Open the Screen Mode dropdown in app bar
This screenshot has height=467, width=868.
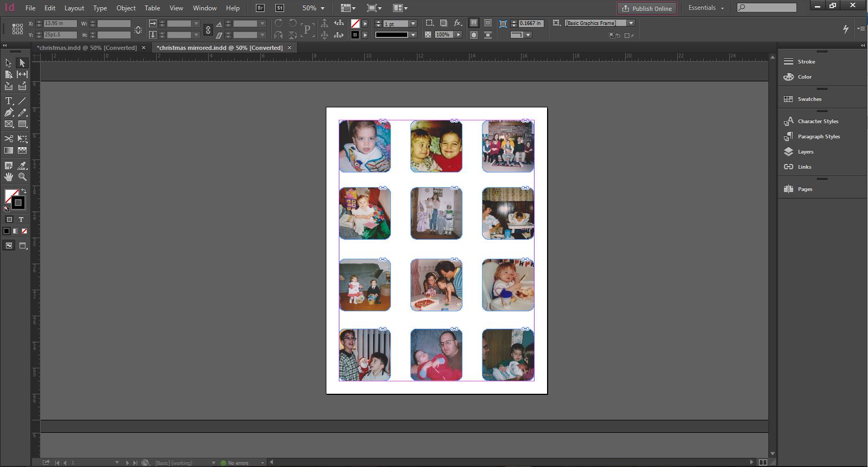coord(374,8)
